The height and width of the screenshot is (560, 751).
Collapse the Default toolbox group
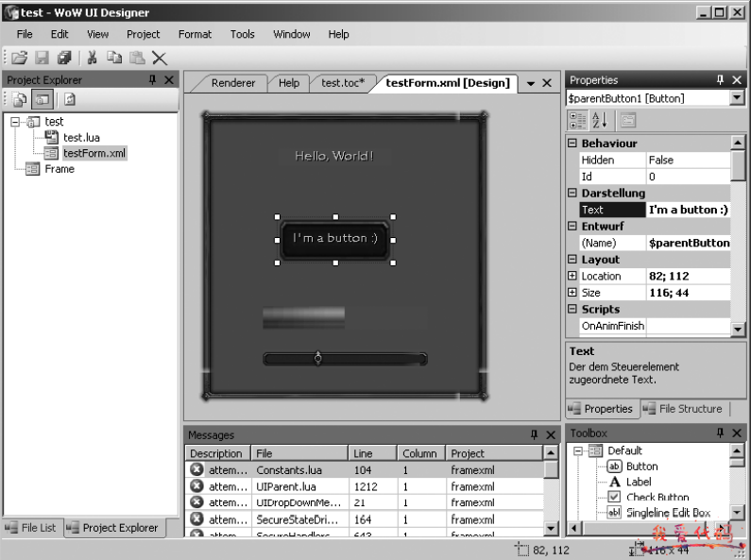click(578, 450)
